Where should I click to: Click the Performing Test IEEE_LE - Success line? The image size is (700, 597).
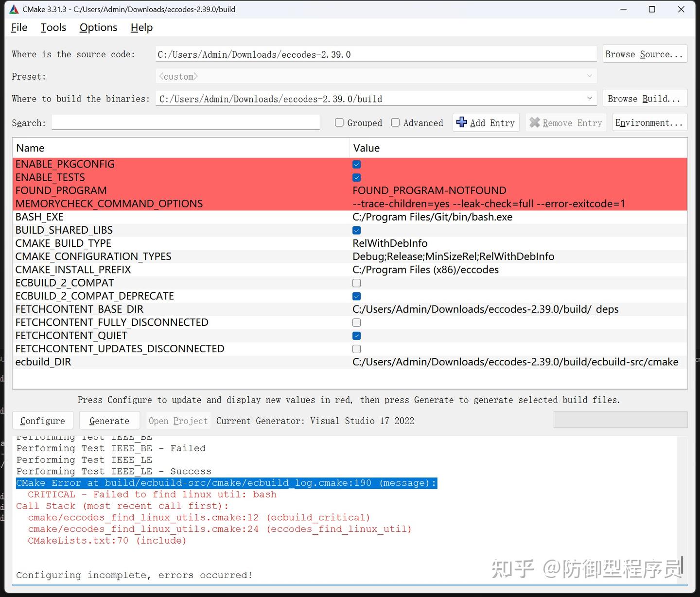click(x=114, y=471)
